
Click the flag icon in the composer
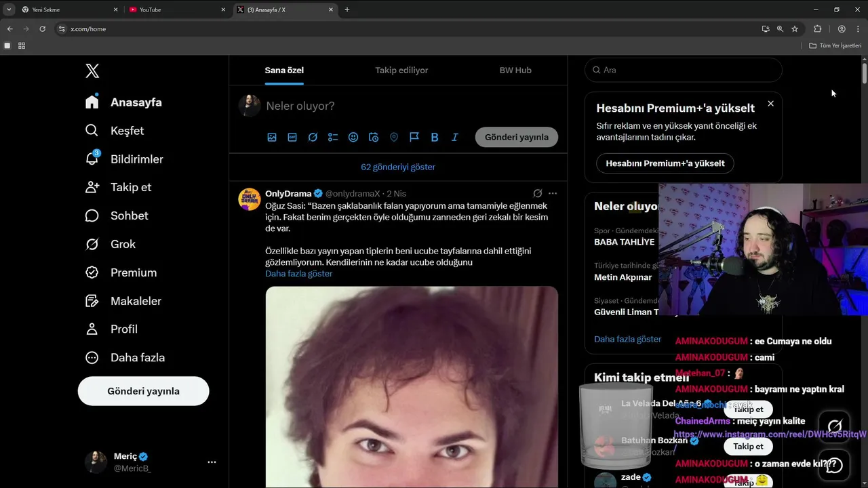click(x=414, y=137)
